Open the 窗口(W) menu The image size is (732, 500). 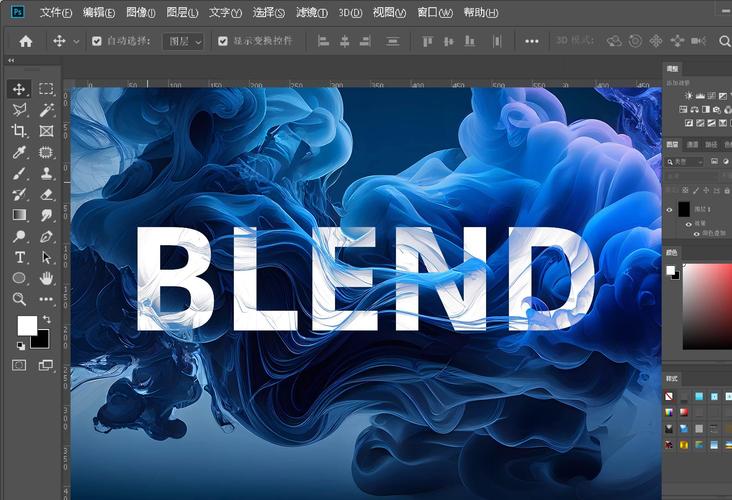(x=435, y=13)
